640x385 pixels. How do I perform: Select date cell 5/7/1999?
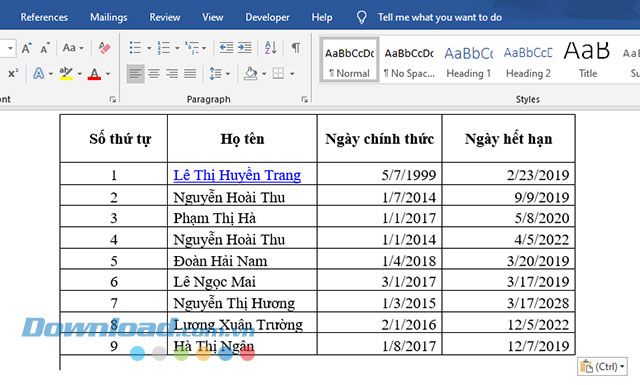[x=380, y=174]
